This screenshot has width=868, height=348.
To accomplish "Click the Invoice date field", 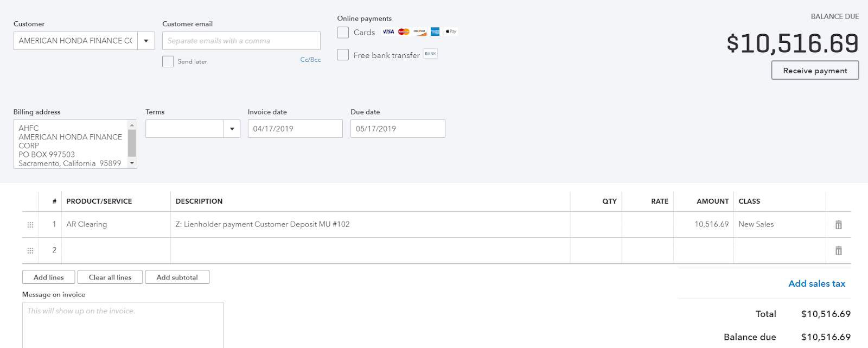I will tap(295, 129).
